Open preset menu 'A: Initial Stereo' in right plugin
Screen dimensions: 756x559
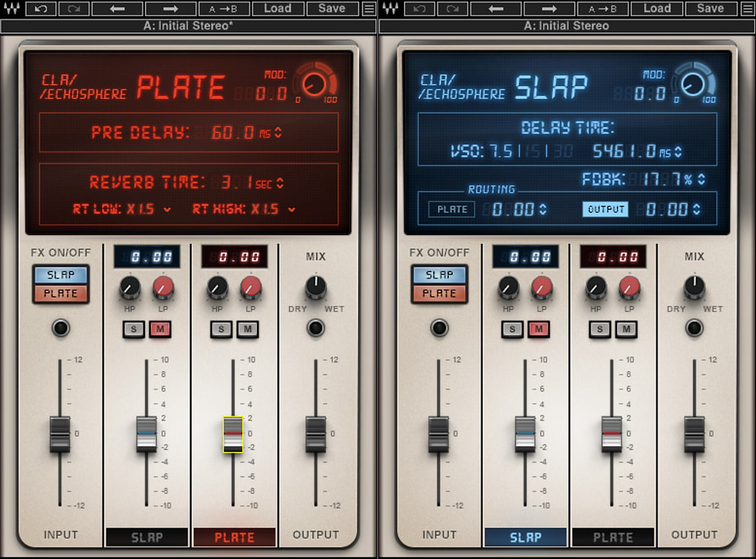point(567,26)
